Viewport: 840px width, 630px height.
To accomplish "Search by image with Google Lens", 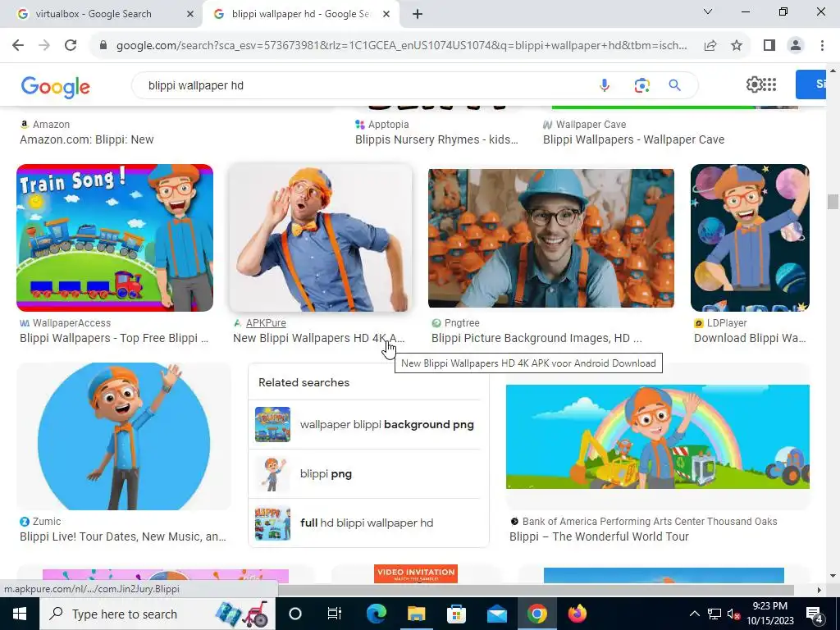I will [641, 85].
